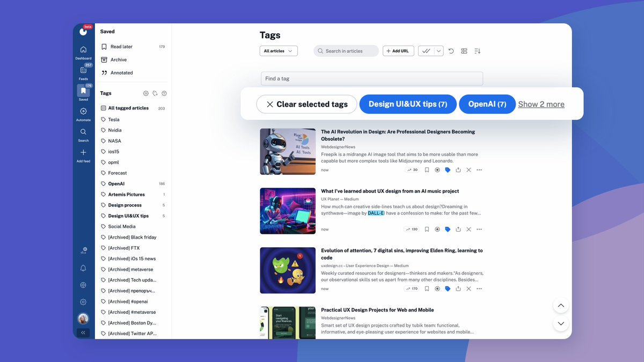644x362 pixels.
Task: Clear selected tags
Action: (306, 104)
